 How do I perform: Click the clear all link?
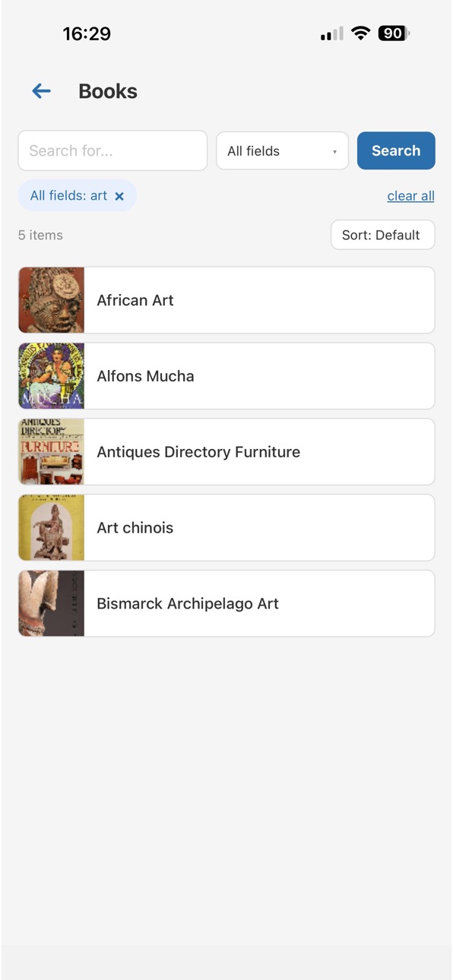pyautogui.click(x=410, y=196)
